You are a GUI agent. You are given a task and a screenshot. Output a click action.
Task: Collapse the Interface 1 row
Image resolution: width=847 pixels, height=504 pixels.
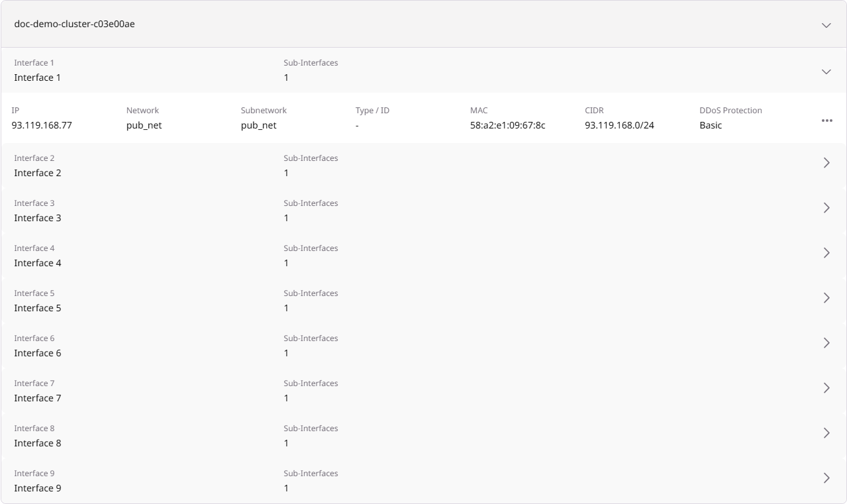point(826,72)
